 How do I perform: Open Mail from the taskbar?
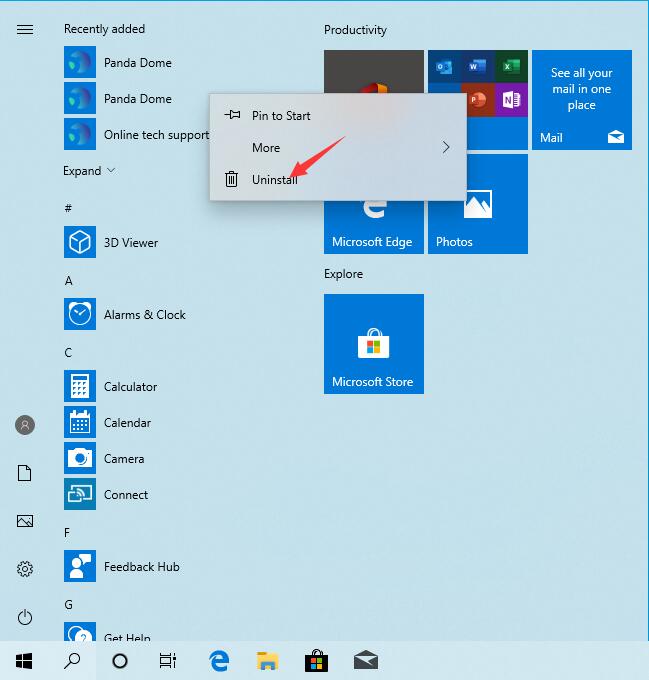click(365, 661)
